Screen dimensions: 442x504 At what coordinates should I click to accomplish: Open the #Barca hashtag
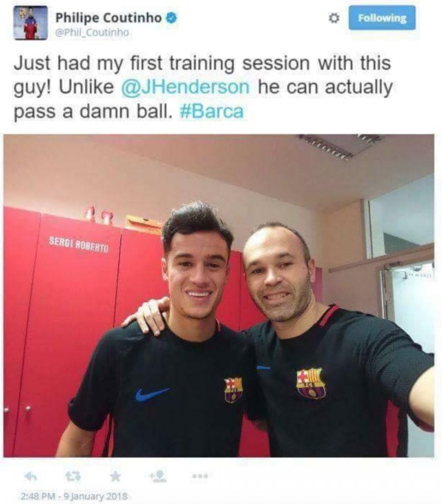[211, 111]
